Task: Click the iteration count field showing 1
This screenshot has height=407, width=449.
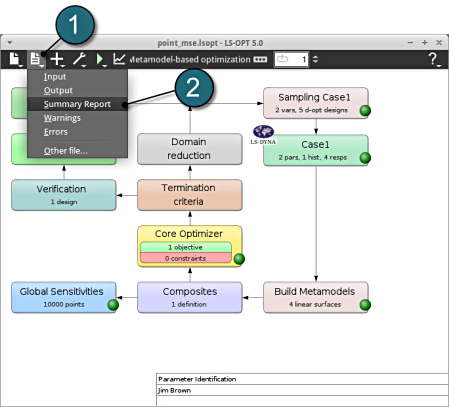Action: coord(291,59)
